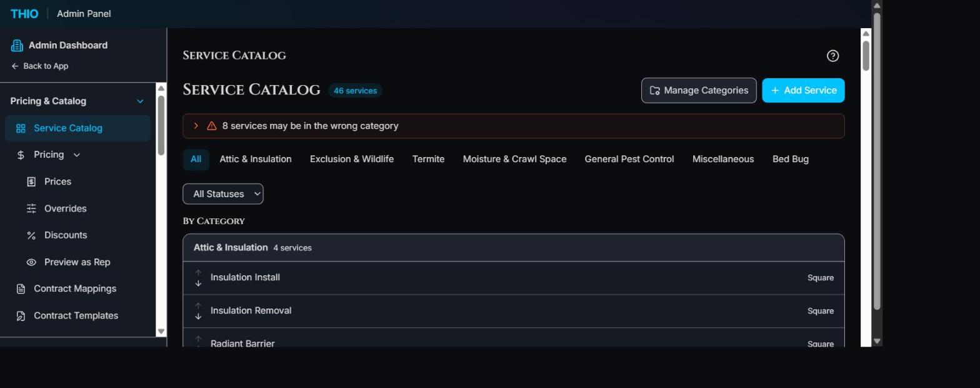Screen dimensions: 980x388
Task: Open the help question-mark icon
Action: click(832, 56)
